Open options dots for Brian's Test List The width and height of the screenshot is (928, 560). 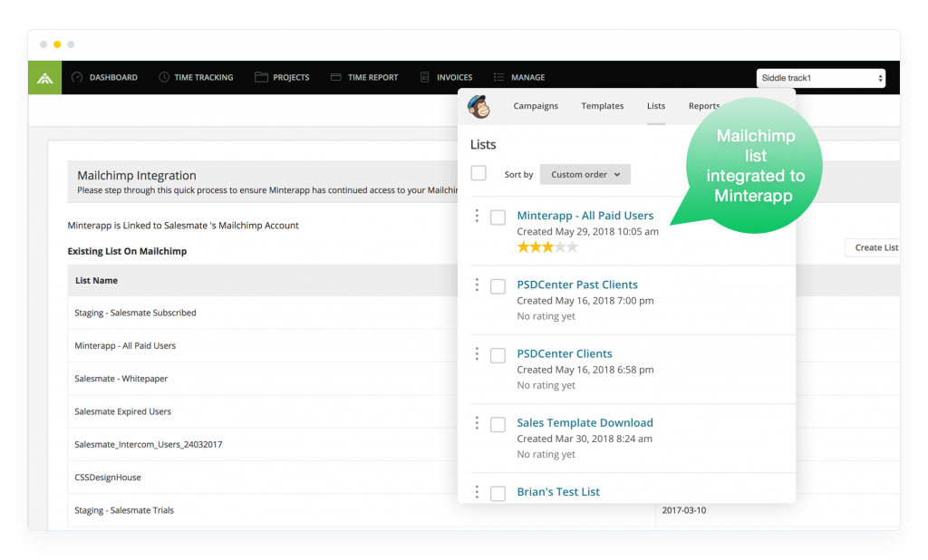[477, 492]
